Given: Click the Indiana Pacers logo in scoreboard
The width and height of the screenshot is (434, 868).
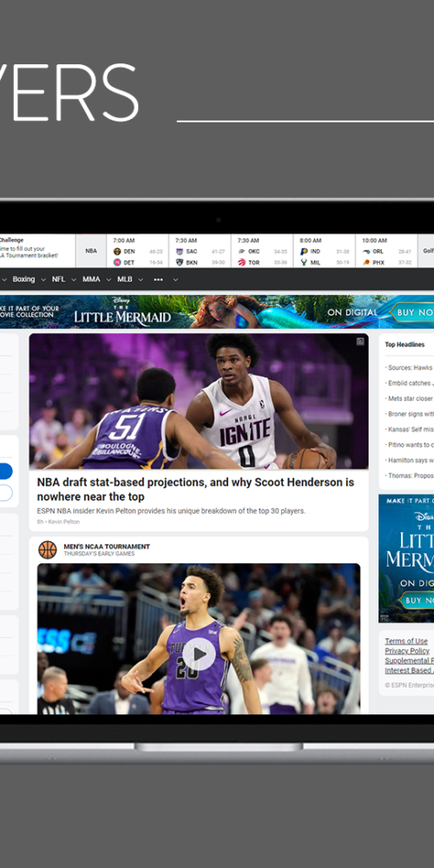Looking at the screenshot, I should pyautogui.click(x=304, y=252).
